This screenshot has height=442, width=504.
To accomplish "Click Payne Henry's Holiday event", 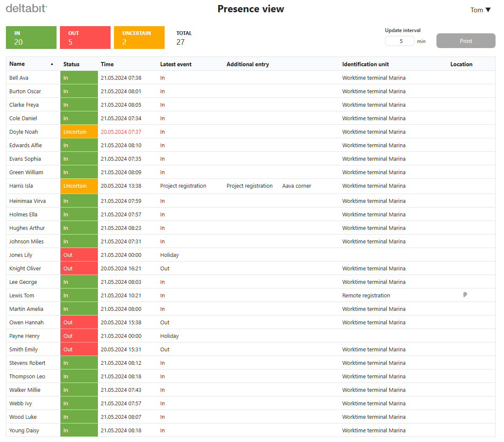I will (x=169, y=336).
